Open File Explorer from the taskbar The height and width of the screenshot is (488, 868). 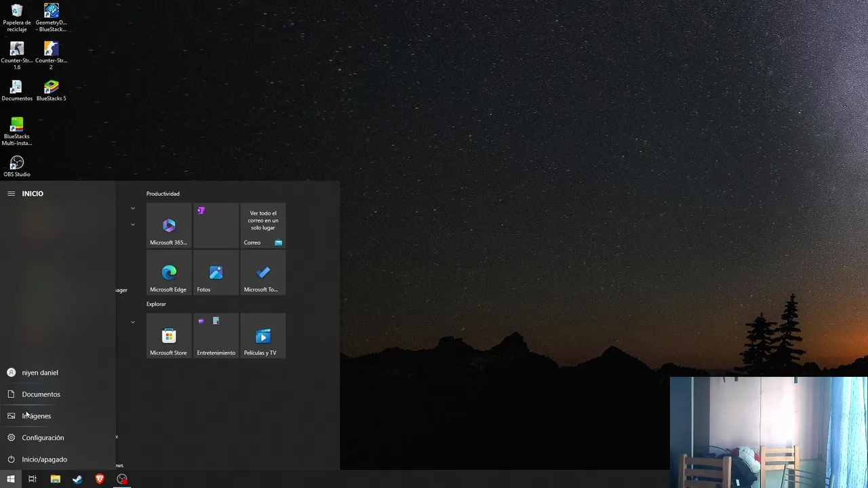tap(56, 479)
